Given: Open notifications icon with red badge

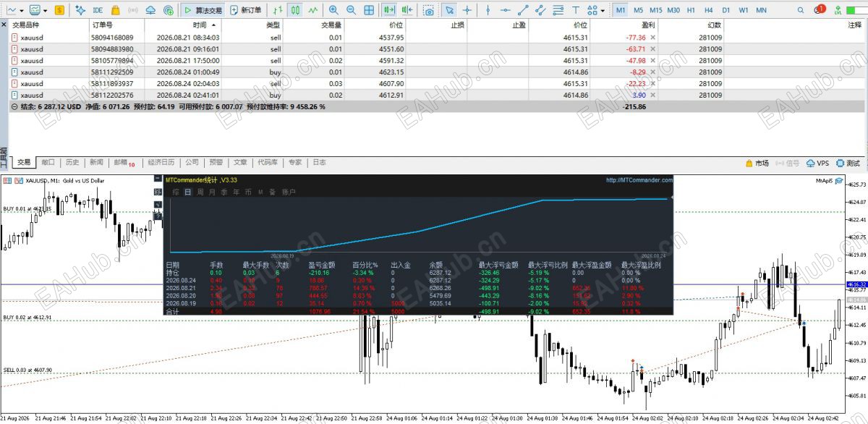Looking at the screenshot, I should pos(820,9).
